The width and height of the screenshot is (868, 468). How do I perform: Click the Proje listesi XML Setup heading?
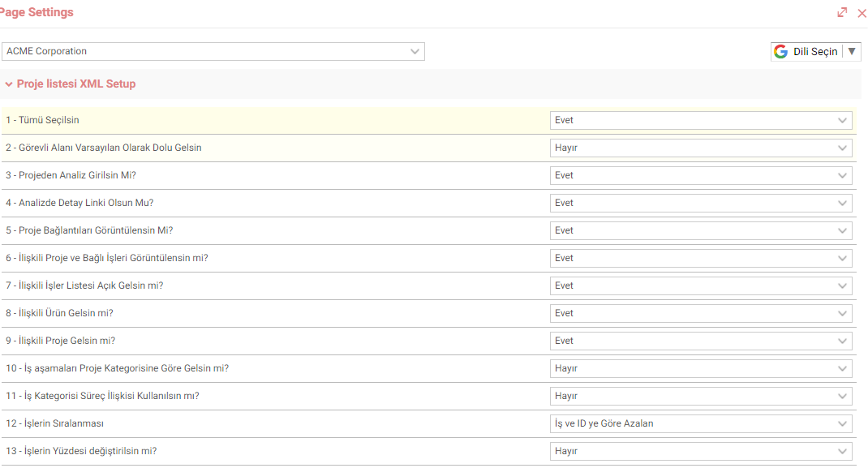click(75, 84)
